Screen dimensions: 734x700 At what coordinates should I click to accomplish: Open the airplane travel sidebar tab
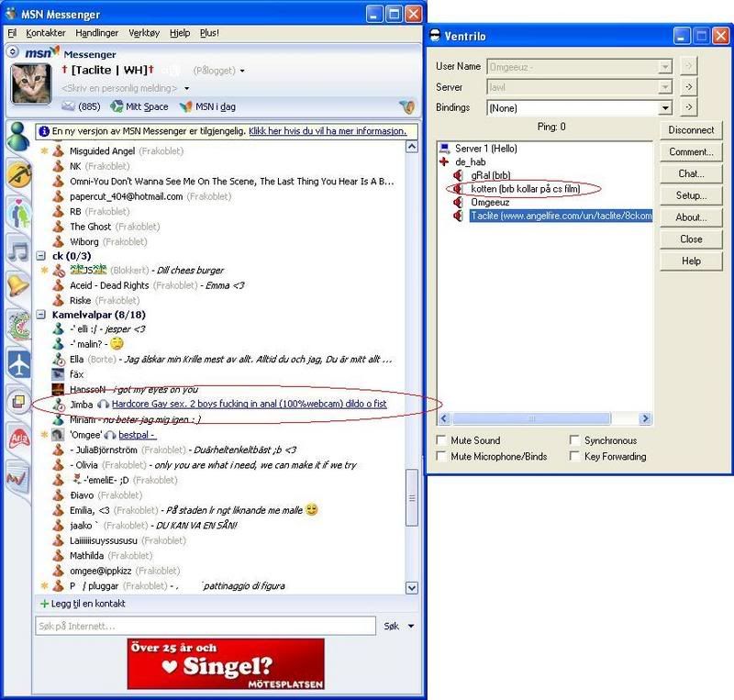pyautogui.click(x=18, y=364)
